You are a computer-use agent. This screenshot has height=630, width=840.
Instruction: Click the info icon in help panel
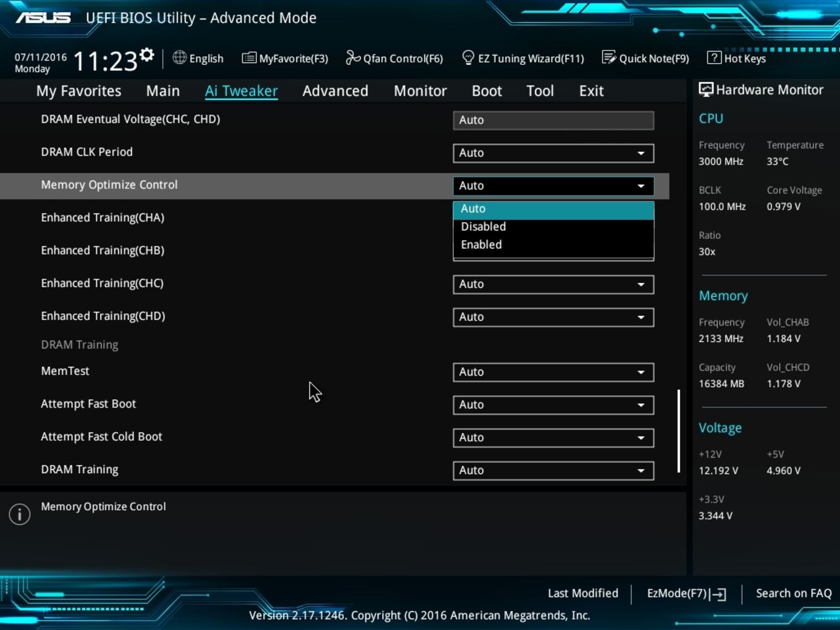coord(20,514)
